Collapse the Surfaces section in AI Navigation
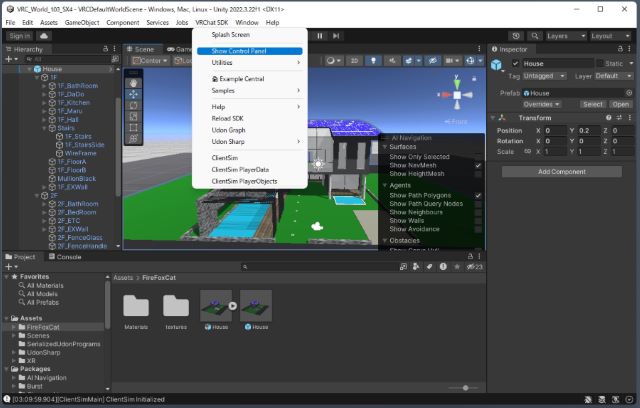 coord(384,146)
